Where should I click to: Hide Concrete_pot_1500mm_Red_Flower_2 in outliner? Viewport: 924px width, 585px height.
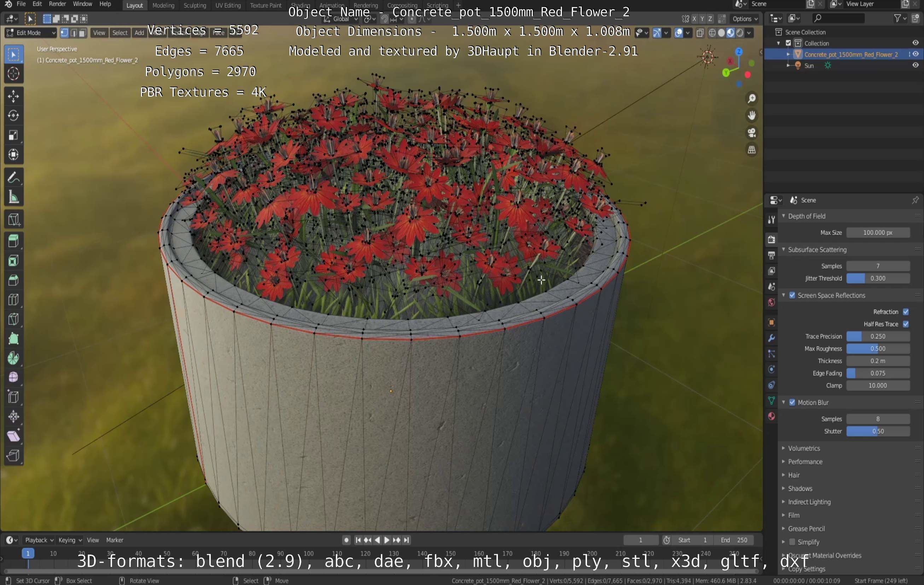[916, 54]
